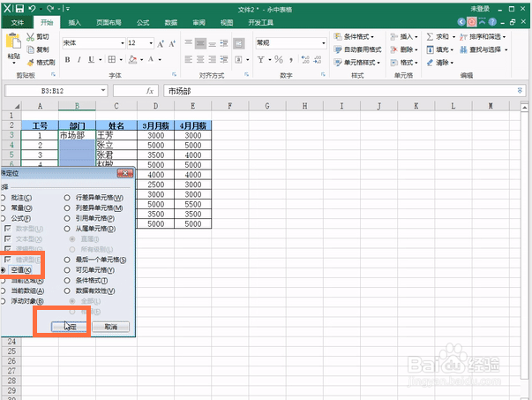This screenshot has height=400, width=532.
Task: Toggle wrap text icon
Action: (x=238, y=43)
